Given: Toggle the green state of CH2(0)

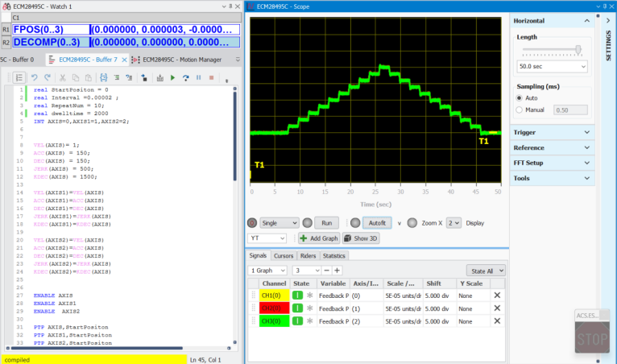Looking at the screenshot, I should point(297,308).
